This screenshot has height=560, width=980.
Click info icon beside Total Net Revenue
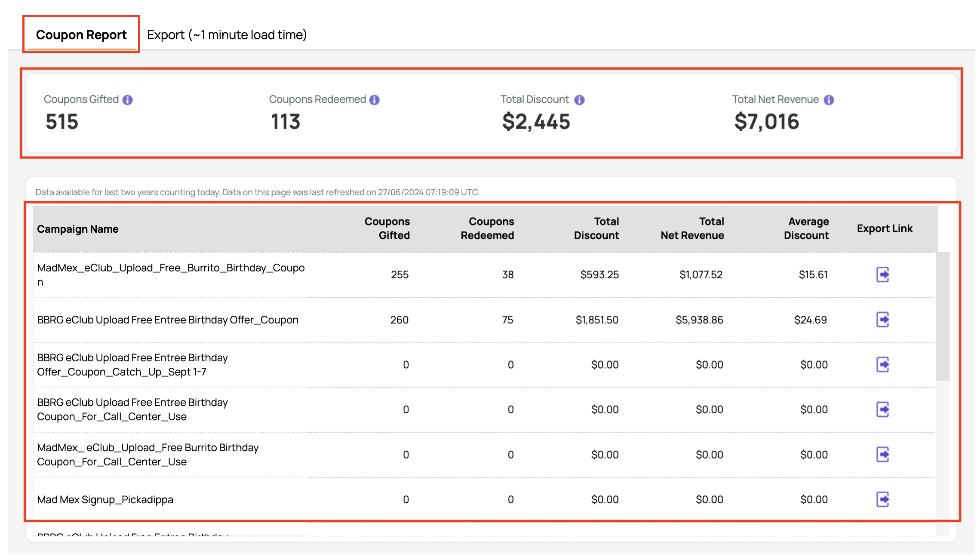click(x=829, y=100)
